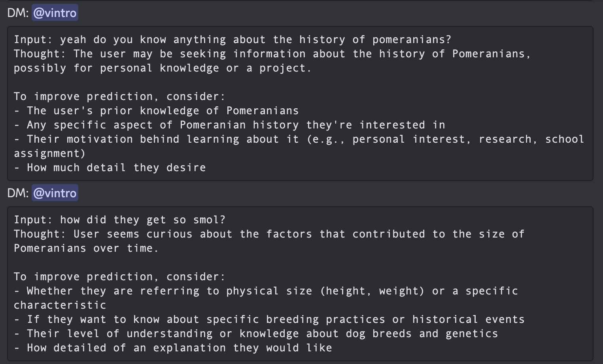603x364 pixels.
Task: Click the "how did they get so smol?" line
Action: [119, 220]
